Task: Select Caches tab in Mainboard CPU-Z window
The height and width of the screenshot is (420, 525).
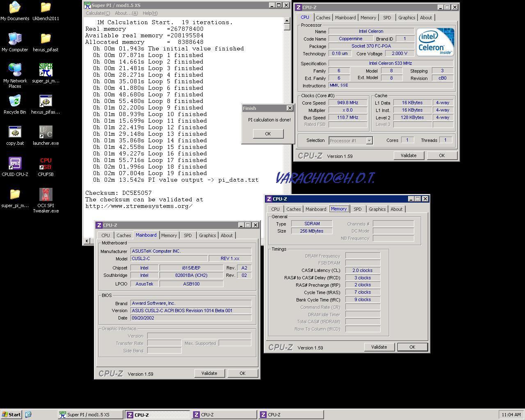Action: point(123,235)
